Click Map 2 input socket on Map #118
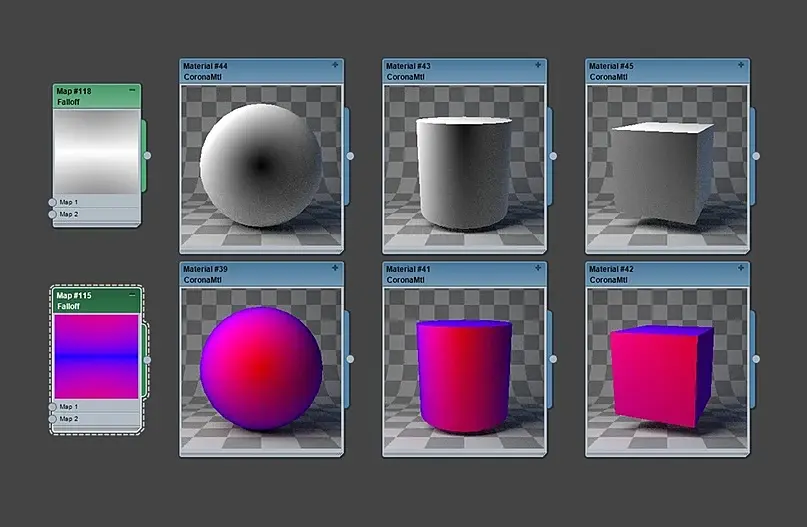 click(x=52, y=214)
